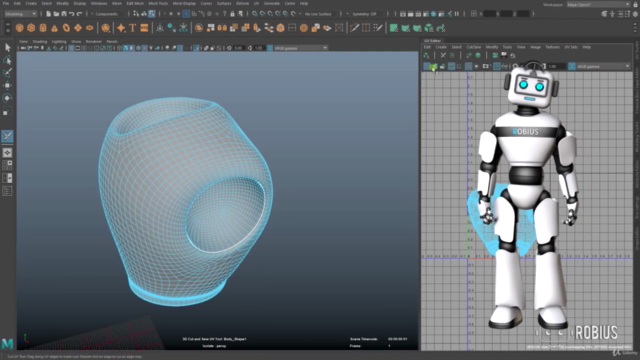
Task: Activate the Move tool in toolbox
Action: point(7,85)
